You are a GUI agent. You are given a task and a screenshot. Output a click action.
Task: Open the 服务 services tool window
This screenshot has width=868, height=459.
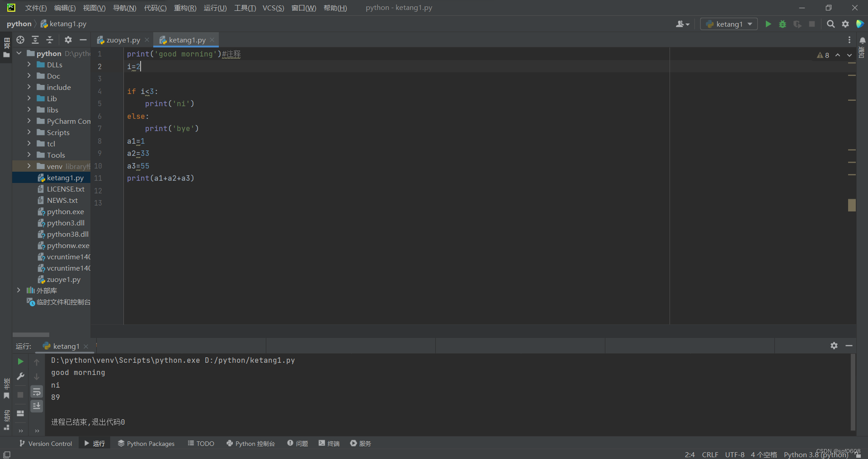pyautogui.click(x=360, y=444)
